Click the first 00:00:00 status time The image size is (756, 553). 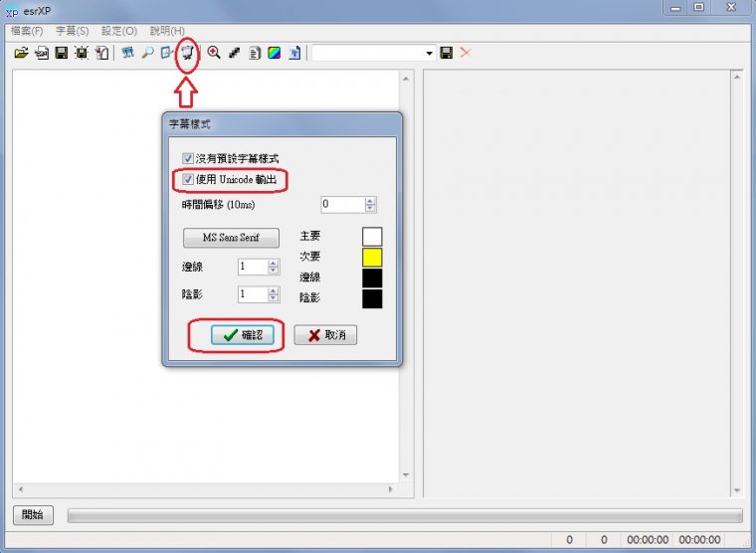click(x=648, y=540)
